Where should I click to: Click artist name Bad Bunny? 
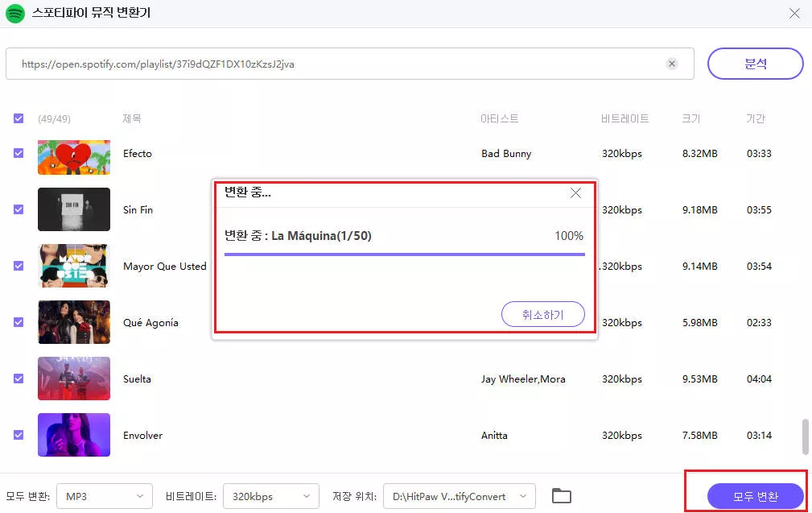(506, 153)
